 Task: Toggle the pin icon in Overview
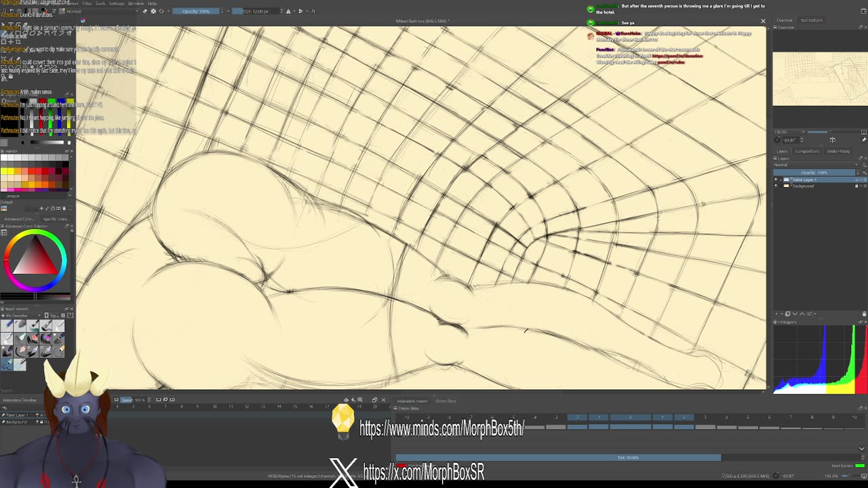click(x=864, y=140)
